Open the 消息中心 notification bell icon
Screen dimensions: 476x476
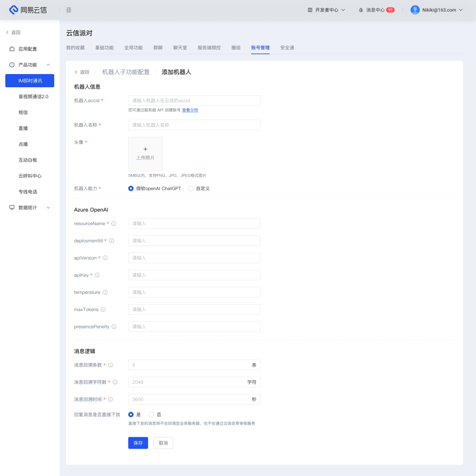point(361,9)
